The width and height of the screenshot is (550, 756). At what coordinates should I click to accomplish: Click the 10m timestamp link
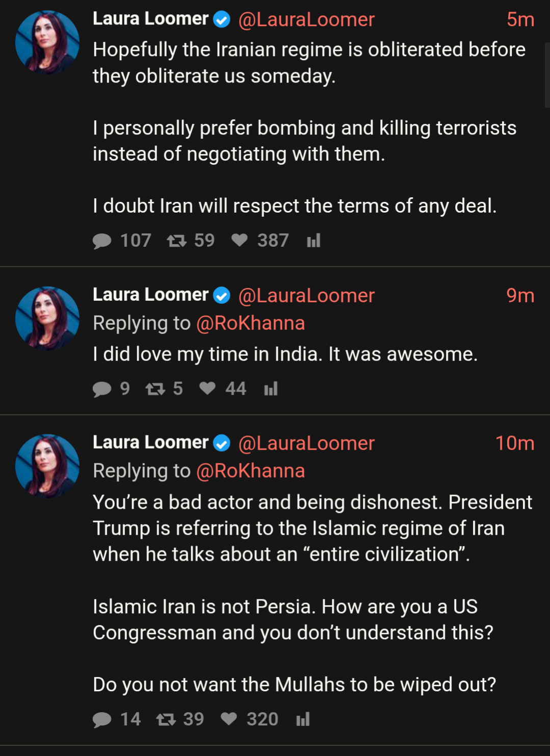(x=514, y=444)
